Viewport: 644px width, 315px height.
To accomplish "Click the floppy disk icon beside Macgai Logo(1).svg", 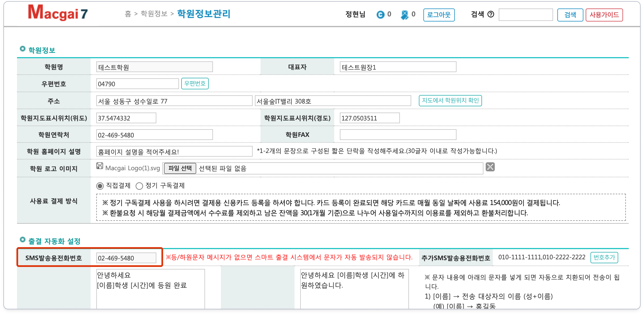I will [100, 166].
